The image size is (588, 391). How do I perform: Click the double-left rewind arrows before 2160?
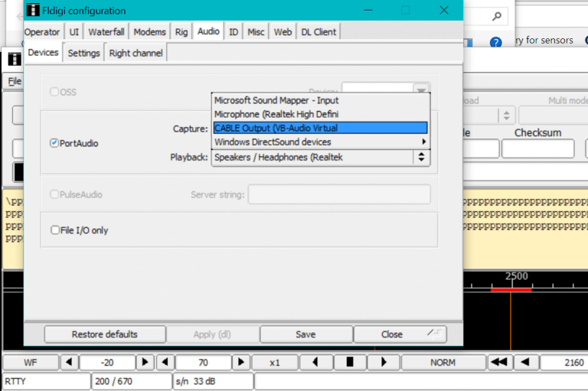pyautogui.click(x=499, y=362)
